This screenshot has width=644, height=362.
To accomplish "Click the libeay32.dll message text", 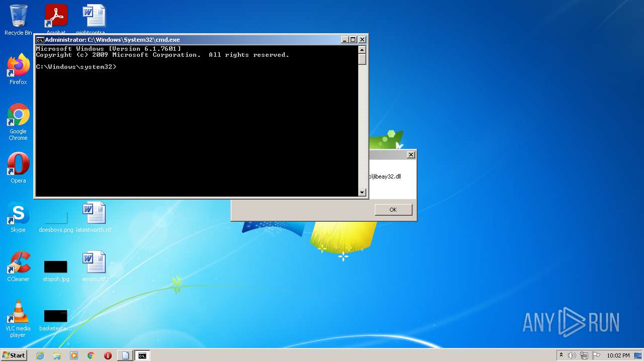I will pyautogui.click(x=385, y=176).
